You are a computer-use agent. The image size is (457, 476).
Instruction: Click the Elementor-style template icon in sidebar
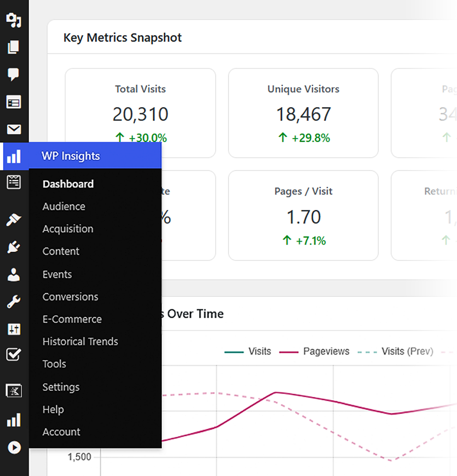pos(14,391)
